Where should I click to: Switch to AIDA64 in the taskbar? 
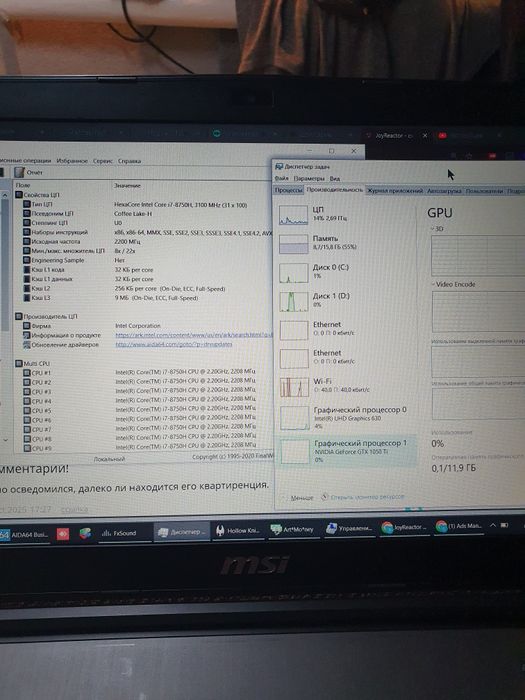pyautogui.click(x=24, y=534)
